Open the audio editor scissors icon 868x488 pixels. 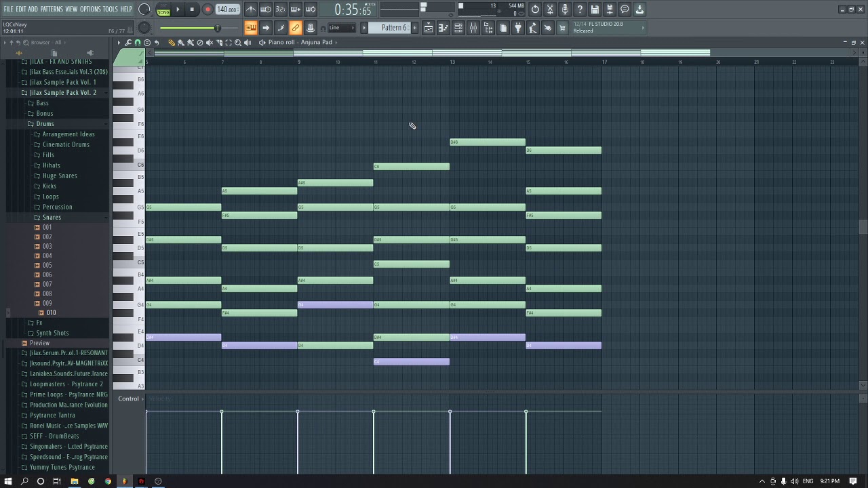[x=550, y=9]
